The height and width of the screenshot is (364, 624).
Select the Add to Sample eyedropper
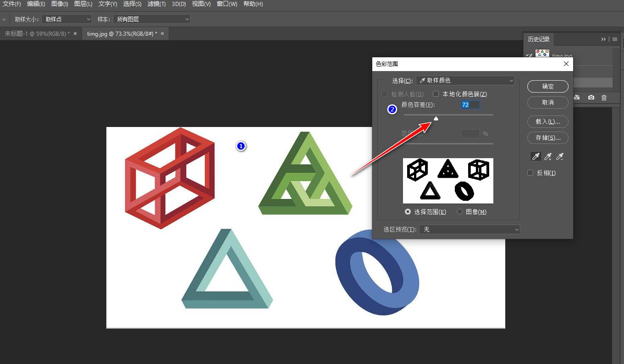coord(547,157)
